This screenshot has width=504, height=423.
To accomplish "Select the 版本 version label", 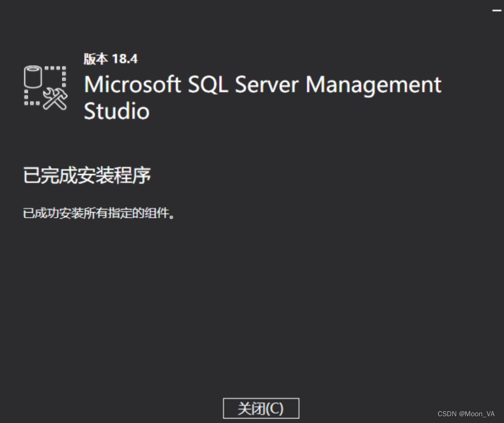I will tap(96, 59).
